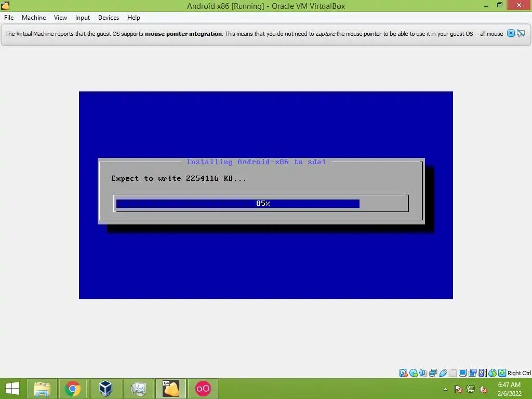Minimize the VirtualBox window
This screenshot has width=532, height=399.
point(486,5)
